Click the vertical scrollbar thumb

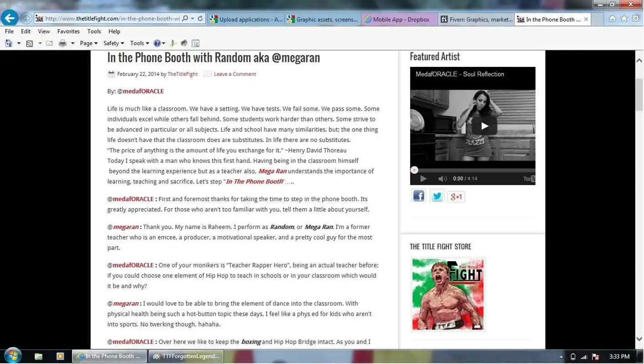point(639,94)
